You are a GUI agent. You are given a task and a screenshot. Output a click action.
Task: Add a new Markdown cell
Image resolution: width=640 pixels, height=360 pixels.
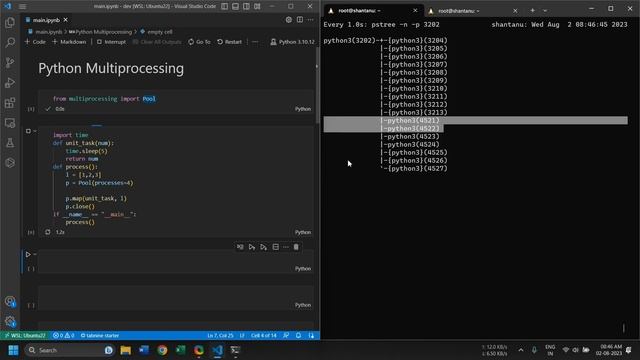(x=69, y=42)
